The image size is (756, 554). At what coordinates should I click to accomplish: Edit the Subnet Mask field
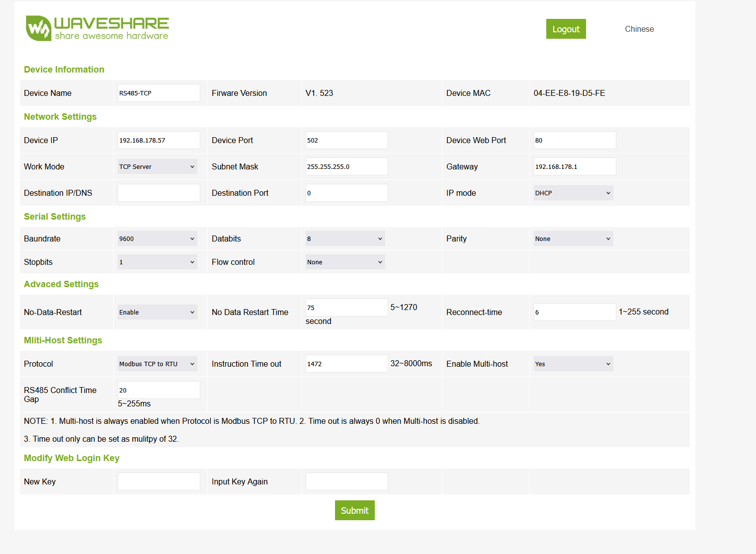point(347,166)
